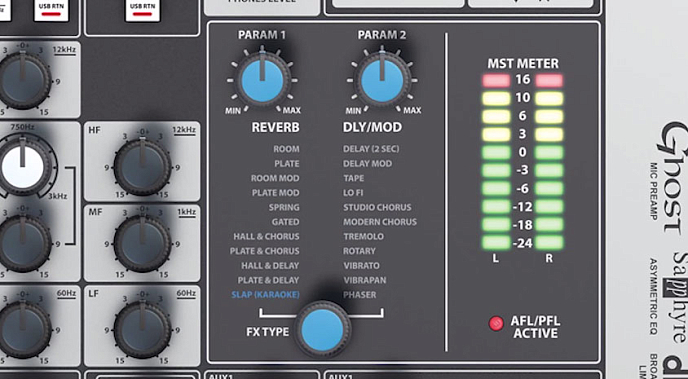
Task: Click the LF 60Hz EQ knob
Action: 142,330
